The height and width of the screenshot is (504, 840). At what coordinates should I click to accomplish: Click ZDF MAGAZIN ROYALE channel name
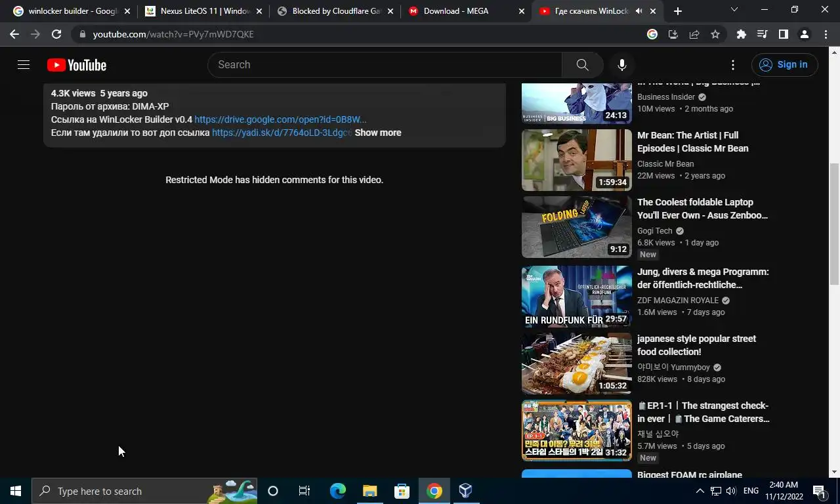(678, 301)
